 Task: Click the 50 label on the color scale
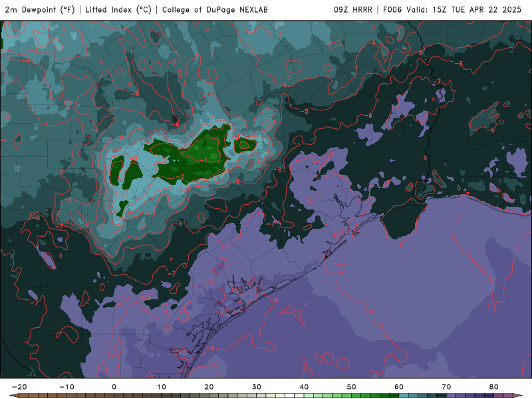[352, 387]
